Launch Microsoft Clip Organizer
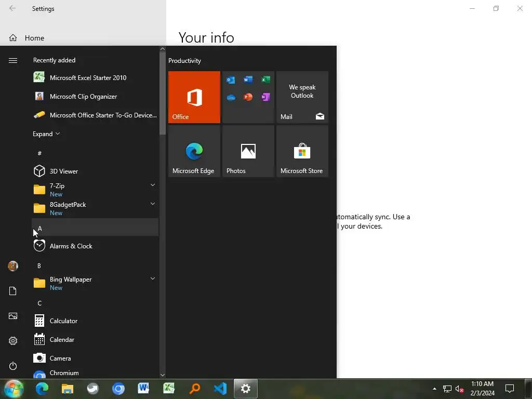 [x=95, y=96]
